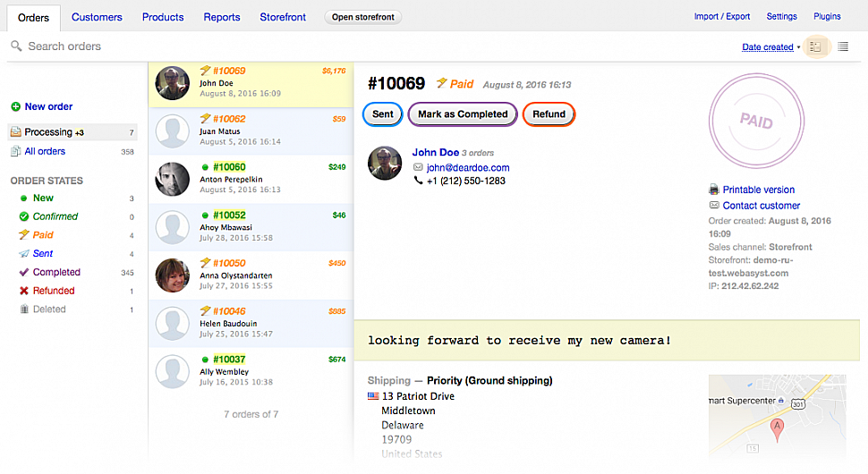Open John Doe customer profile link

click(x=436, y=152)
